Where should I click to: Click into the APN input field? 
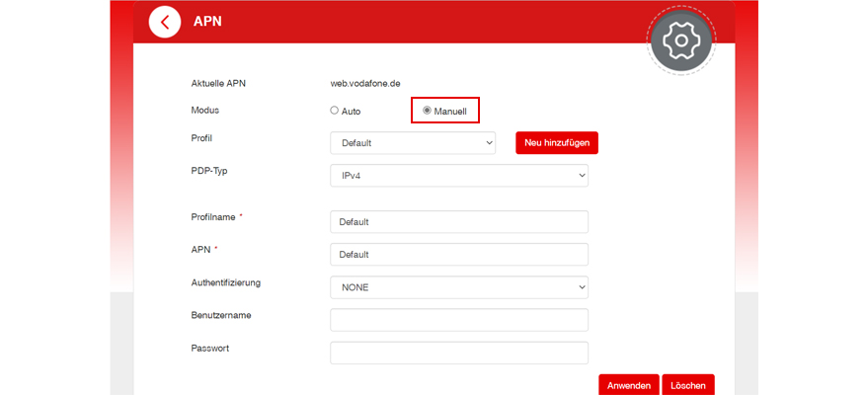[459, 255]
